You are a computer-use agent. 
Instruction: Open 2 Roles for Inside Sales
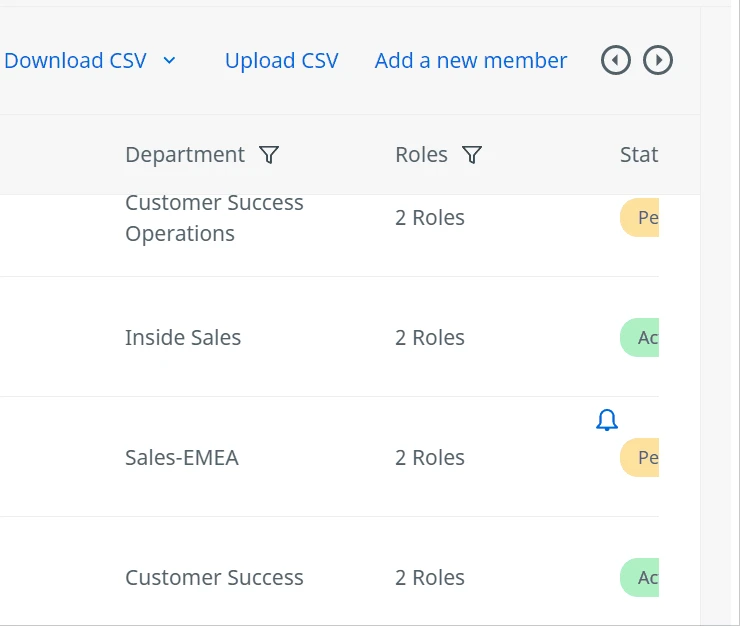tap(430, 338)
